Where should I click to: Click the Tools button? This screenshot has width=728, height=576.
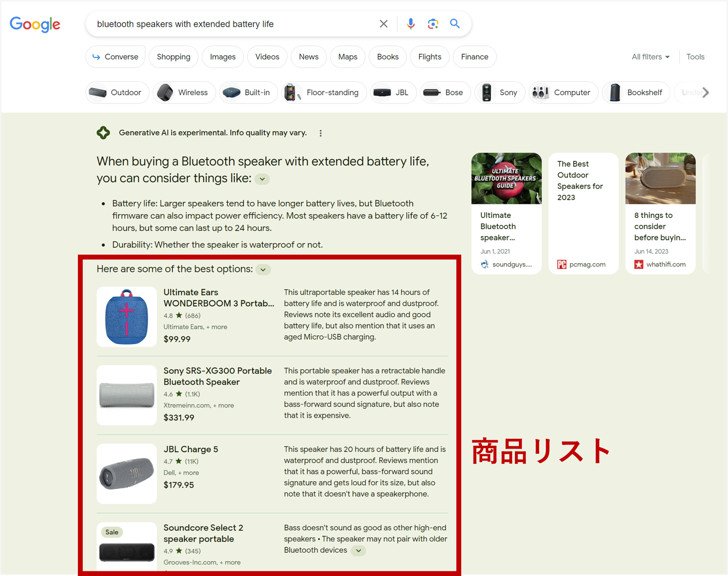click(695, 57)
